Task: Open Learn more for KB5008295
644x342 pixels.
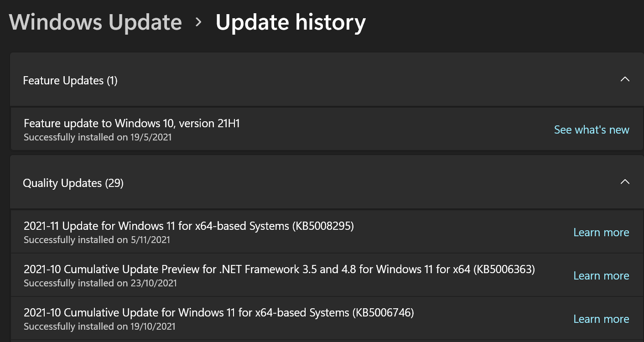Action: pos(601,233)
